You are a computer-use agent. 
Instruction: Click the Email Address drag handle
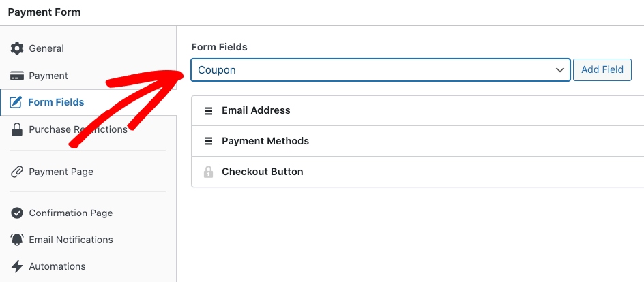(x=208, y=110)
